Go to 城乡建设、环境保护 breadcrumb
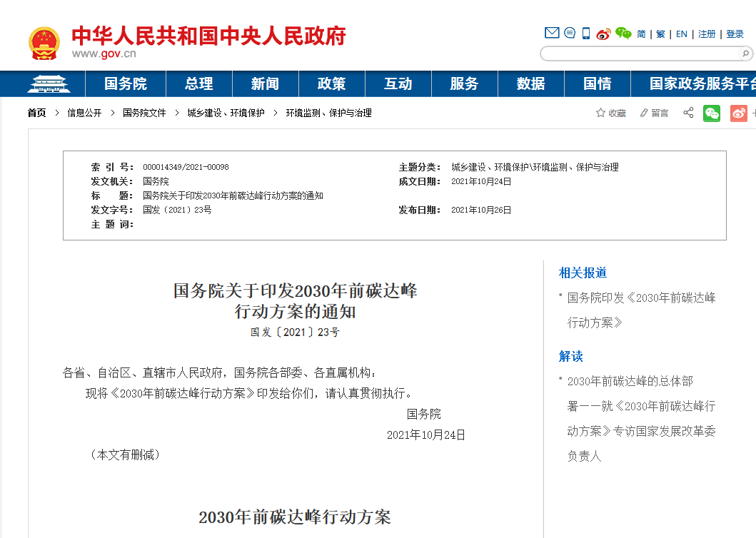756x538 pixels. (226, 113)
